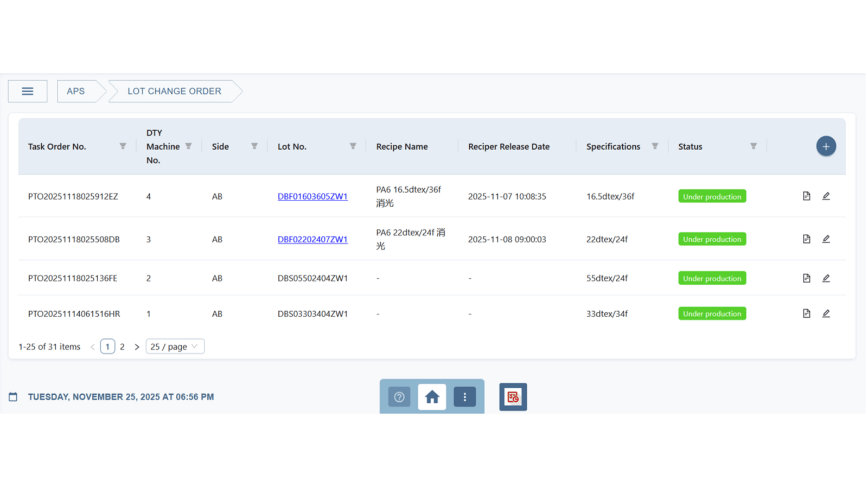Viewport: 868px width, 488px height.
Task: Open the hamburger menu button
Action: 28,91
